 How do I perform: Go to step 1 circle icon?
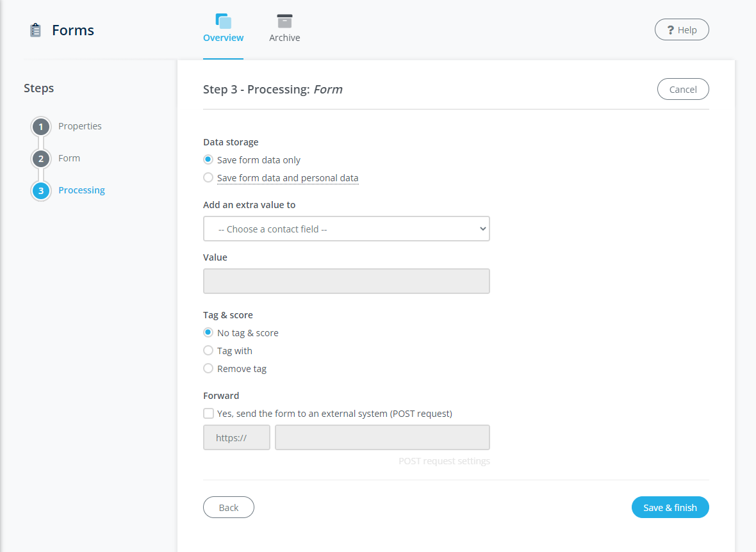(x=41, y=127)
